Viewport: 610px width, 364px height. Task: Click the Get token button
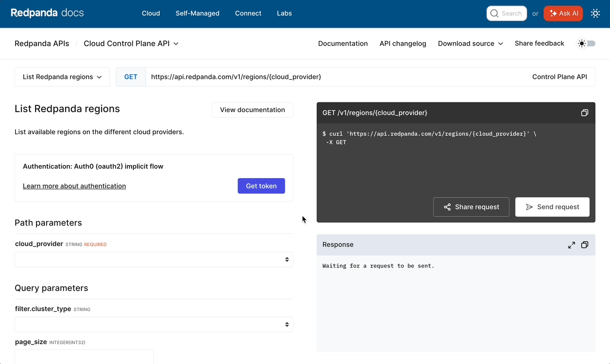pyautogui.click(x=261, y=186)
